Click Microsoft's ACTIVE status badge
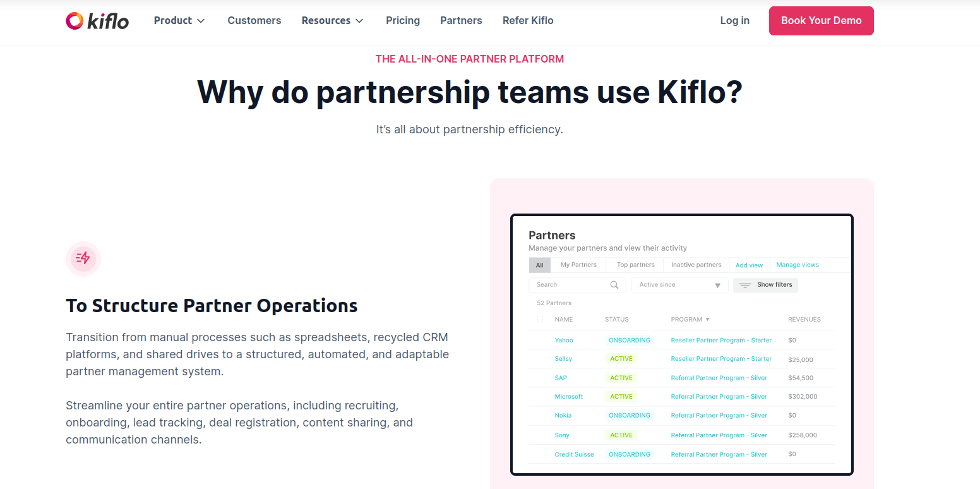 pos(621,397)
